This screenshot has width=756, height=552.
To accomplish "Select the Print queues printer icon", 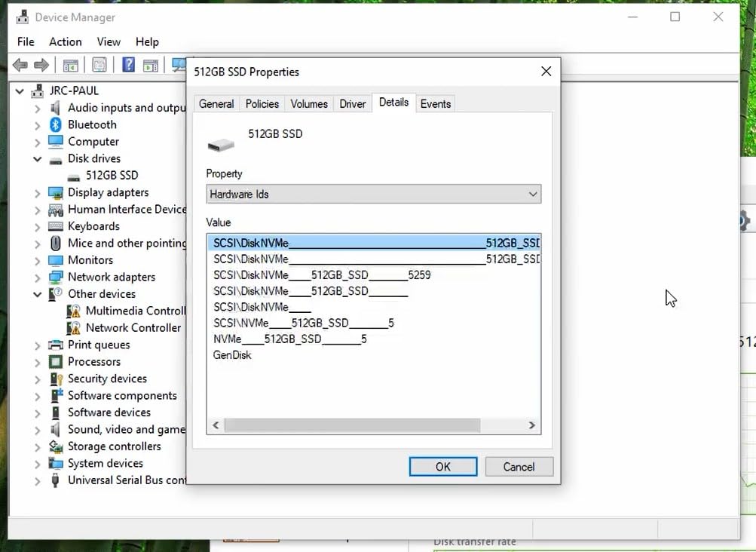I will pyautogui.click(x=56, y=345).
